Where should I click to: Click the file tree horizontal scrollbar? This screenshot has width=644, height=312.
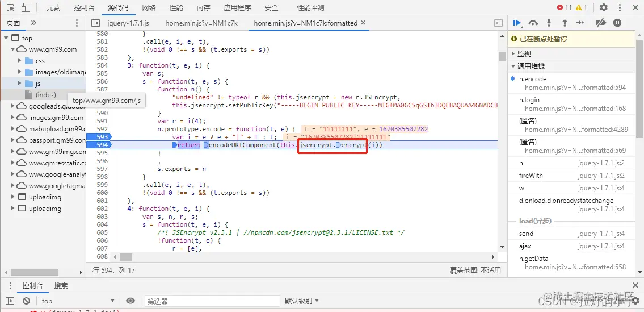point(33,272)
